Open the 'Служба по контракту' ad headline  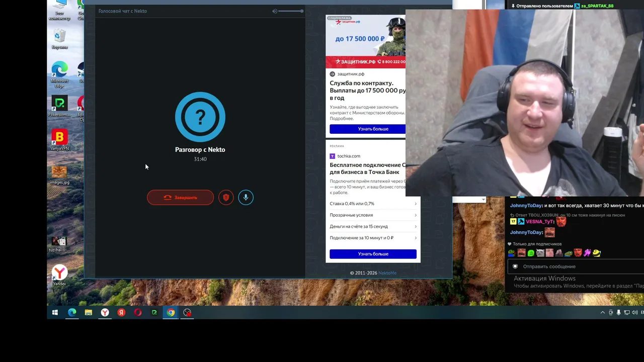coord(367,90)
